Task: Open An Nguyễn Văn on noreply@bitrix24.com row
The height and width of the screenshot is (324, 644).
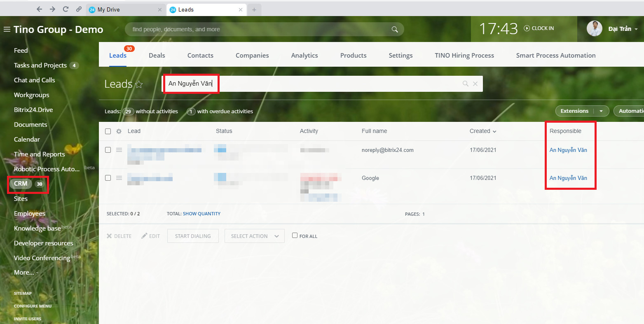Action: click(x=568, y=150)
